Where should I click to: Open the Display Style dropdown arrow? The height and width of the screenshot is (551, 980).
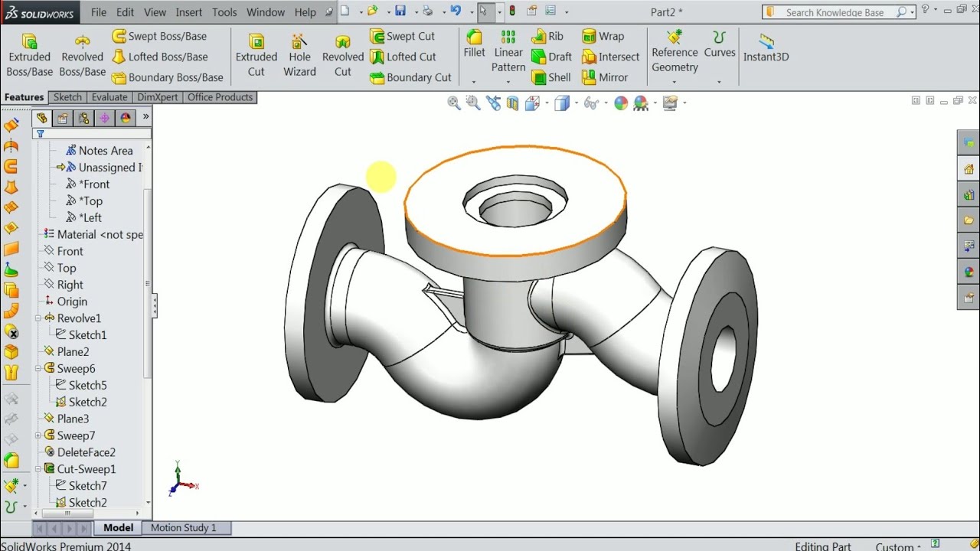[577, 103]
